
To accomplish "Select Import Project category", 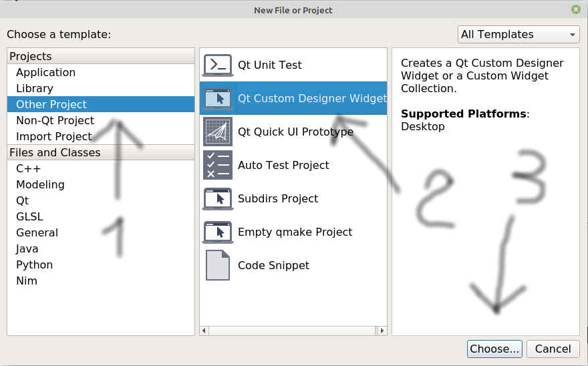I will coord(53,136).
